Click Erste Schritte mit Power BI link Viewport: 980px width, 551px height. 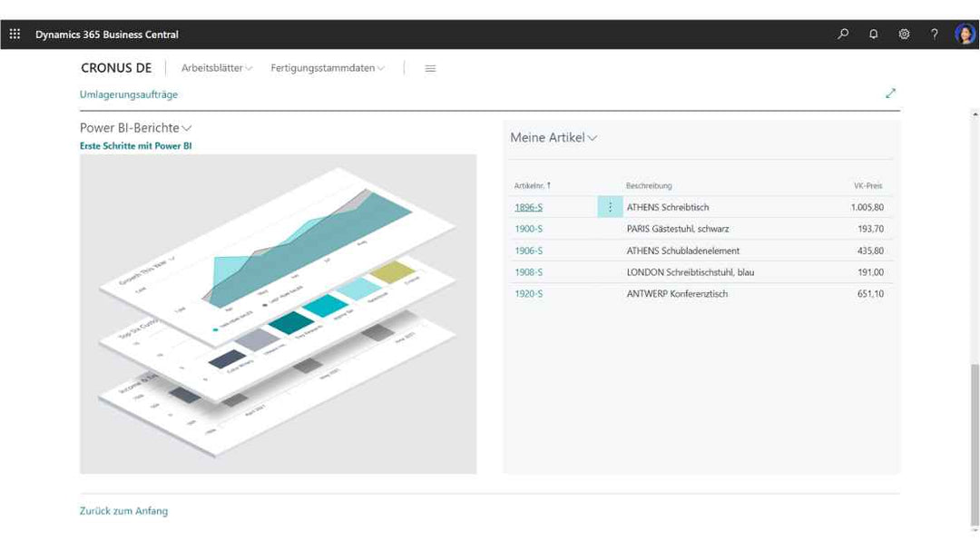(135, 145)
